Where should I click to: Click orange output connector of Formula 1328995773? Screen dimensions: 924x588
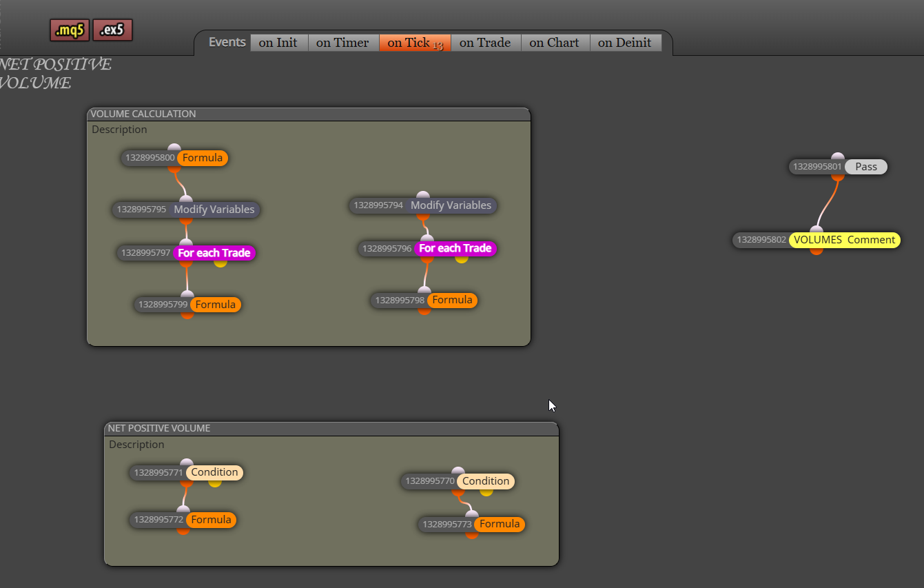tap(471, 535)
